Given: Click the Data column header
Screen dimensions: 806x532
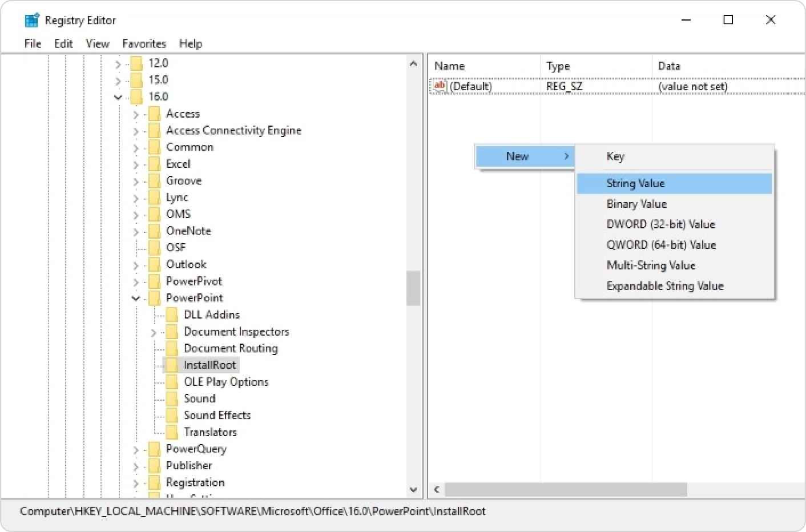Looking at the screenshot, I should (x=728, y=66).
